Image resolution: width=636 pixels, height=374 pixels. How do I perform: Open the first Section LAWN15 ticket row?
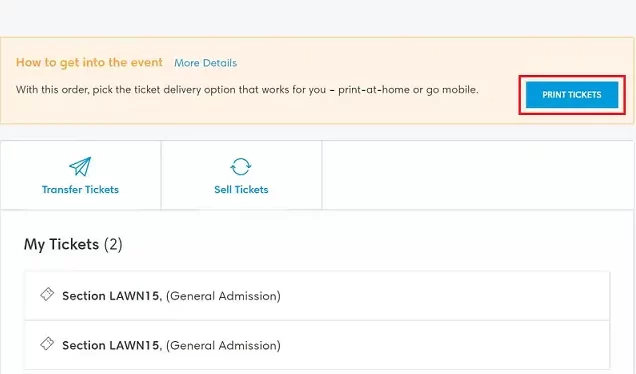(x=317, y=296)
